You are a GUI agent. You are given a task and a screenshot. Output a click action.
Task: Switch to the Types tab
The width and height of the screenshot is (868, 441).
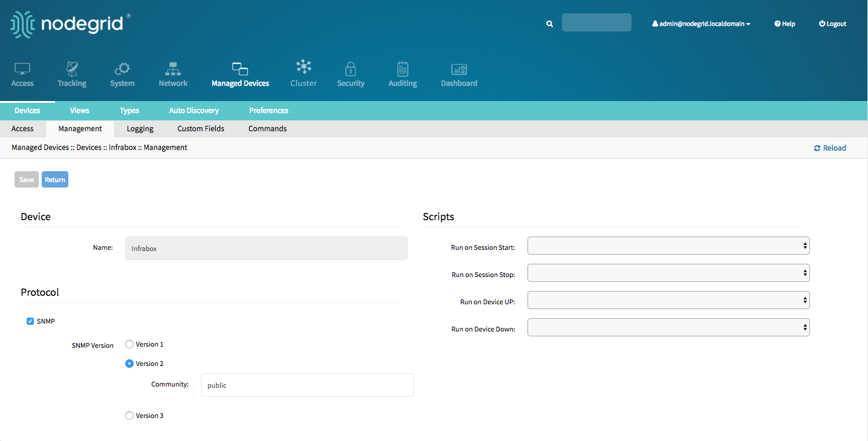click(x=129, y=111)
